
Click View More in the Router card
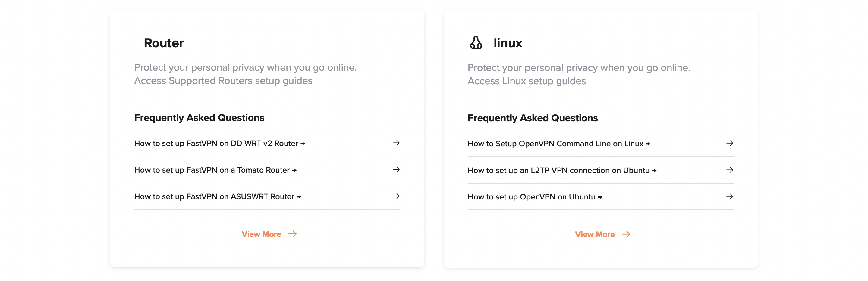point(261,234)
